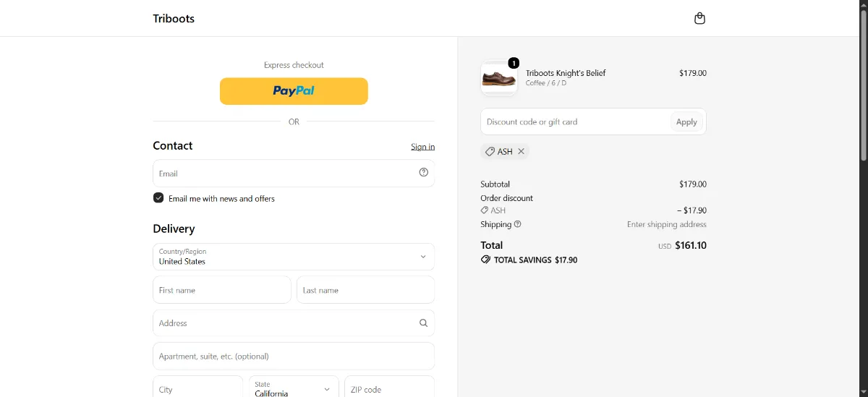Image resolution: width=868 pixels, height=397 pixels.
Task: Click the total savings tag icon
Action: 485,260
